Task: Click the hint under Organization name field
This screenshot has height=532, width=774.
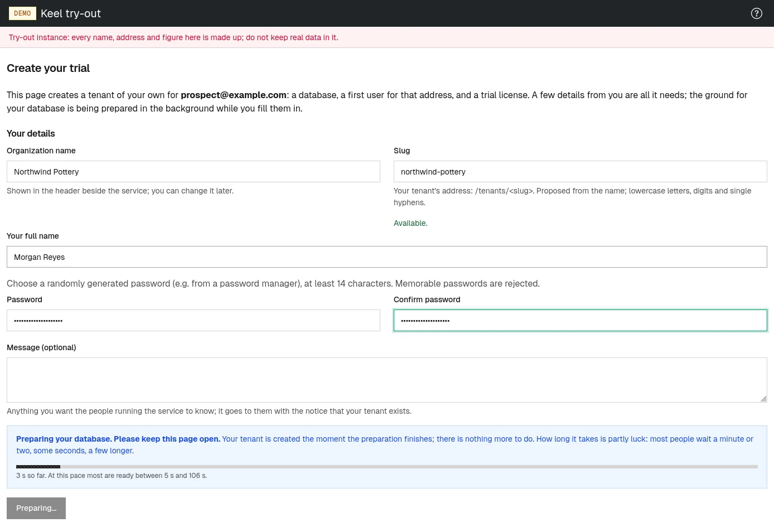Action: coord(120,191)
